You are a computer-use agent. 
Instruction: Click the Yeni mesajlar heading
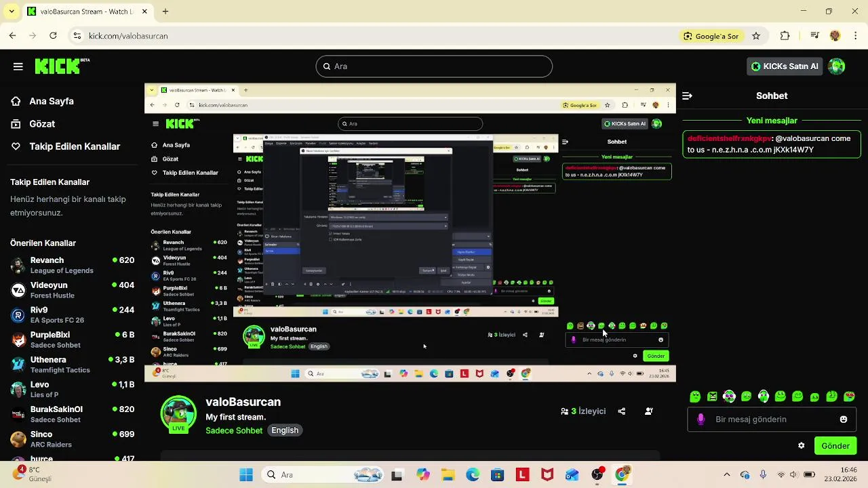[x=772, y=121]
